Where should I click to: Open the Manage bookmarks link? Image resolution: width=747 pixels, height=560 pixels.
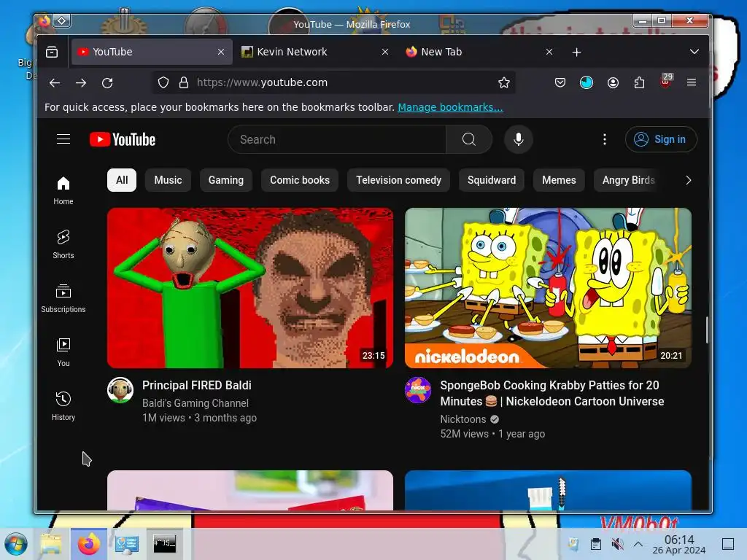(450, 107)
